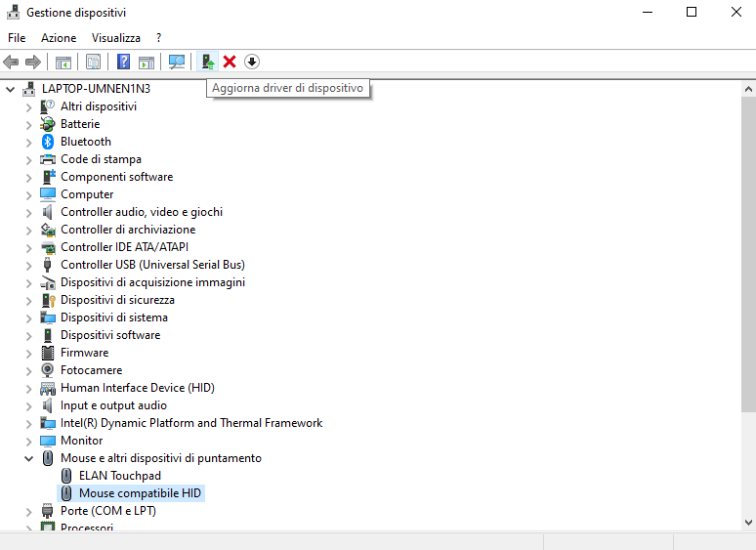The image size is (756, 550).
Task: Expand the Computer category node
Action: tap(28, 194)
